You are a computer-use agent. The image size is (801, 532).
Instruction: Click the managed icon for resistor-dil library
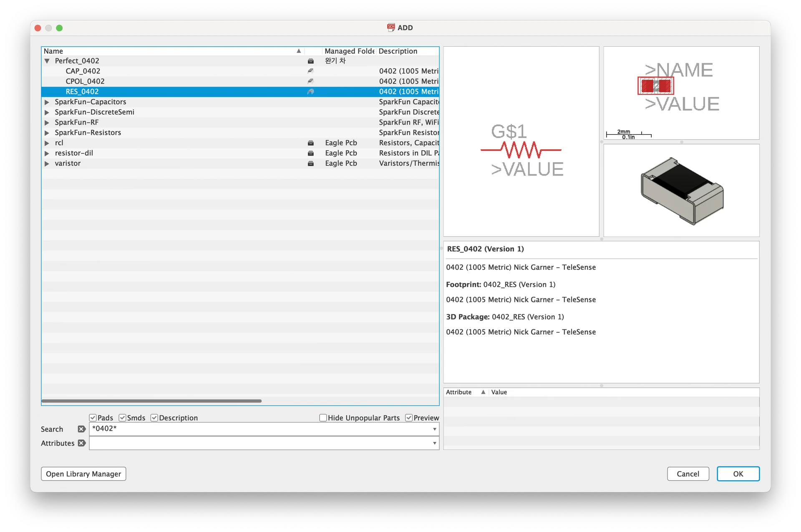(x=310, y=153)
